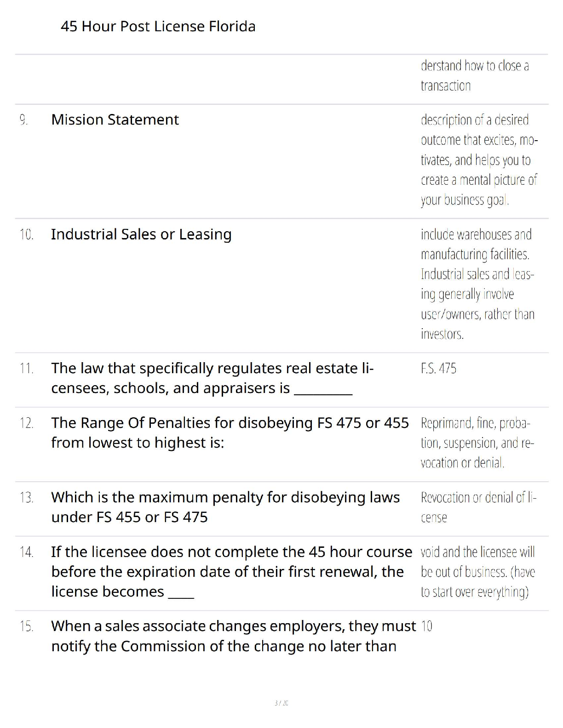The image size is (563, 728).
Task: Click the "45 Hour Post License Florida" title
Action: pyautogui.click(x=158, y=26)
